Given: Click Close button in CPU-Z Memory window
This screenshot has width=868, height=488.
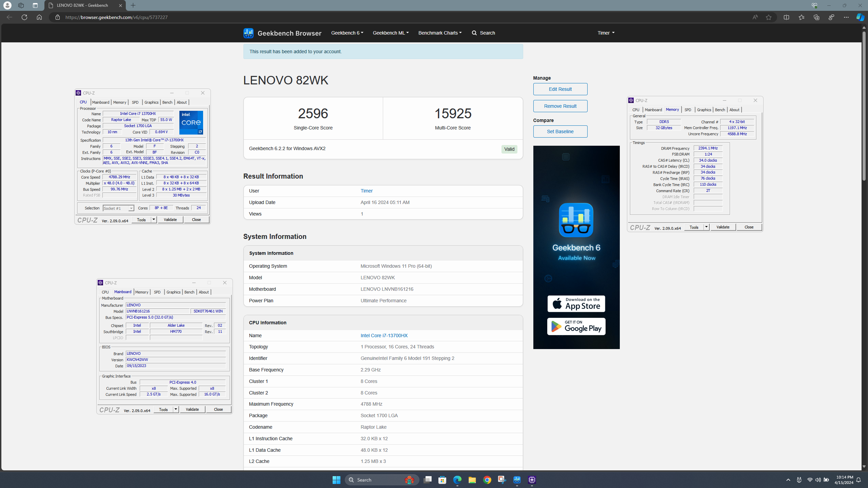Looking at the screenshot, I should 749,227.
